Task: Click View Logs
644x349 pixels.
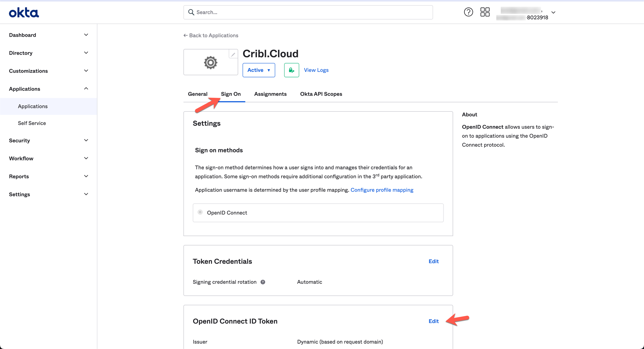Action: click(x=316, y=70)
